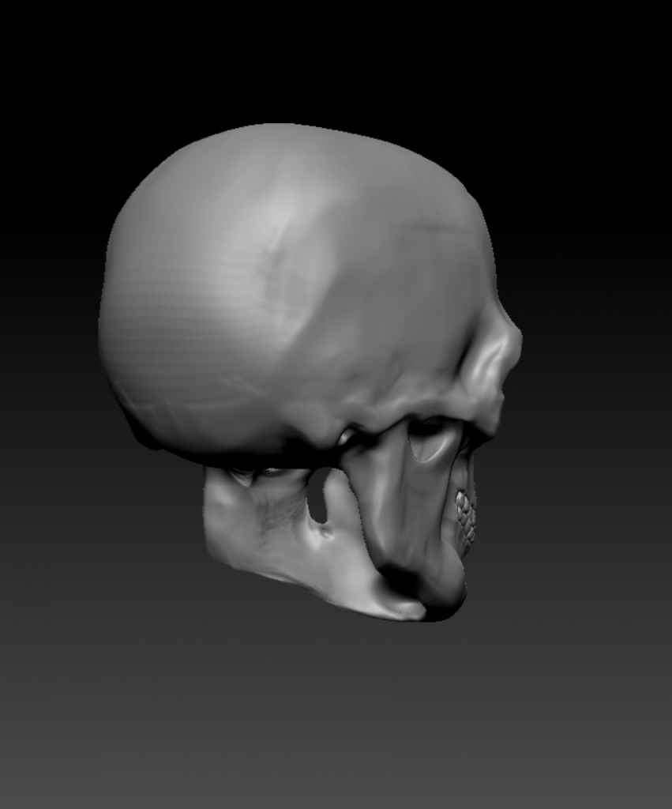Image resolution: width=672 pixels, height=809 pixels.
Task: Click empty canvas left of the skull
Action: 47,356
